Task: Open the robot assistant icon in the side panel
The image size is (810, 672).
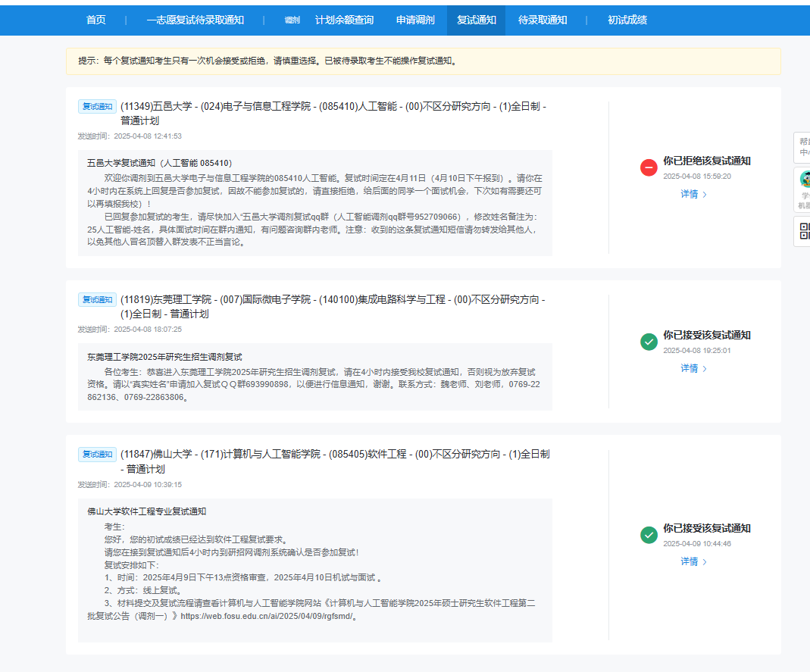Action: coord(804,180)
